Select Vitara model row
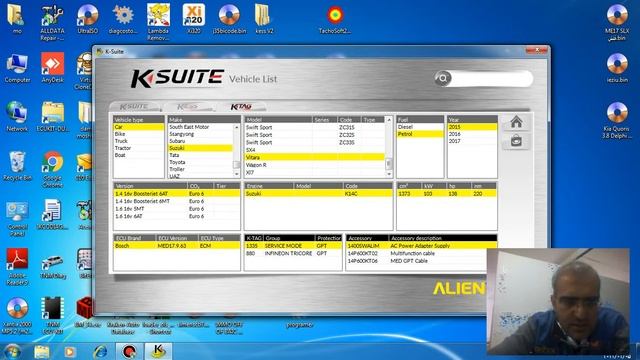 click(x=314, y=157)
